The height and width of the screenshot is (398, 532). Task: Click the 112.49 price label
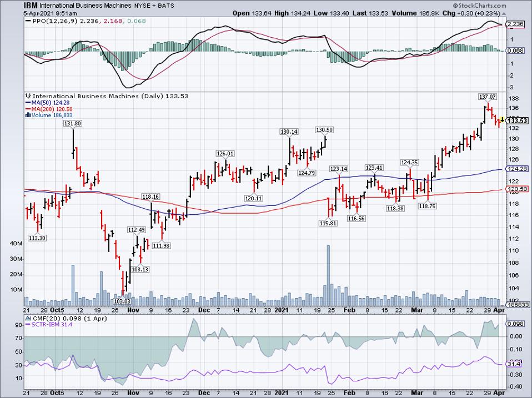[137, 229]
